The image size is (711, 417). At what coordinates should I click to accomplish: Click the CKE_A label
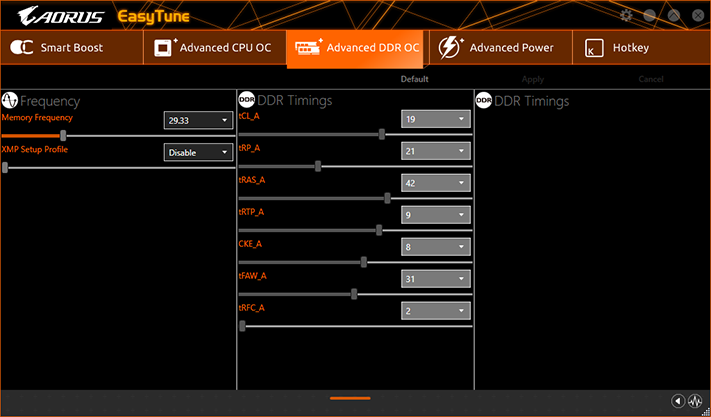pyautogui.click(x=250, y=244)
